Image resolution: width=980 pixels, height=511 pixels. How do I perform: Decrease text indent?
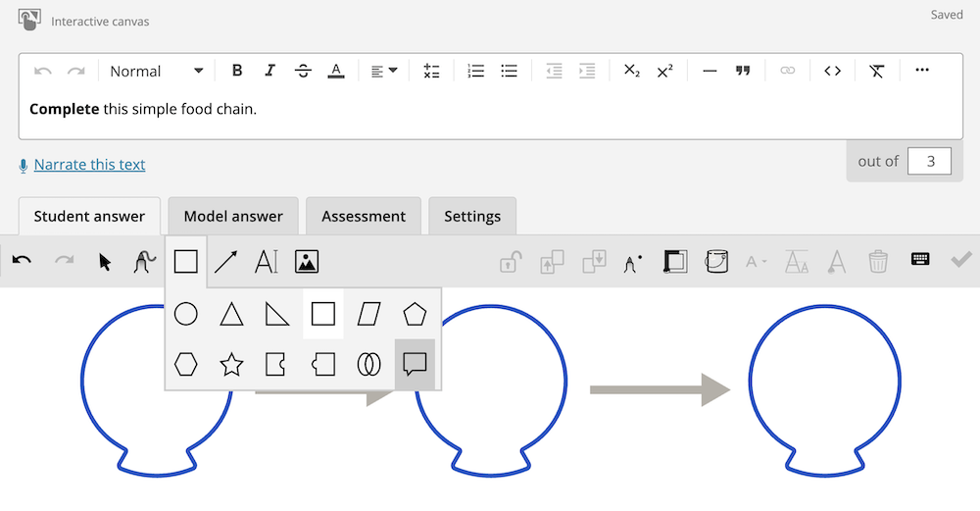tap(554, 71)
